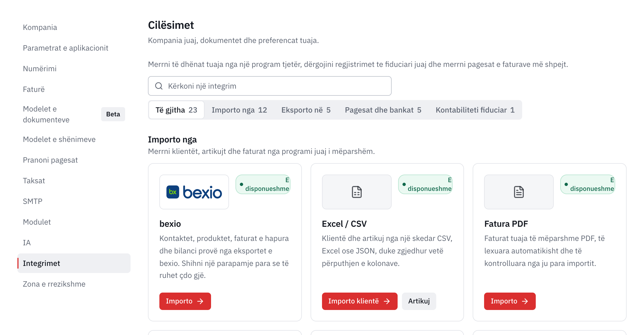This screenshot has width=644, height=335.
Task: Click the bexio logo thumbnail
Action: tap(194, 192)
